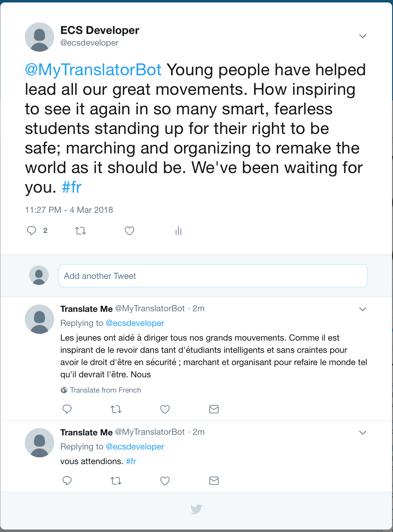393x532 pixels.
Task: Direct message icon on first reply
Action: point(214,409)
